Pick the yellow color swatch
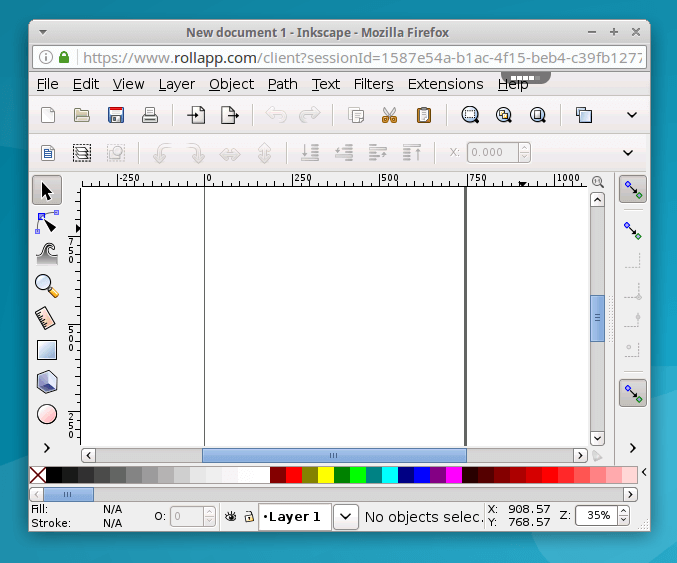 (325, 475)
